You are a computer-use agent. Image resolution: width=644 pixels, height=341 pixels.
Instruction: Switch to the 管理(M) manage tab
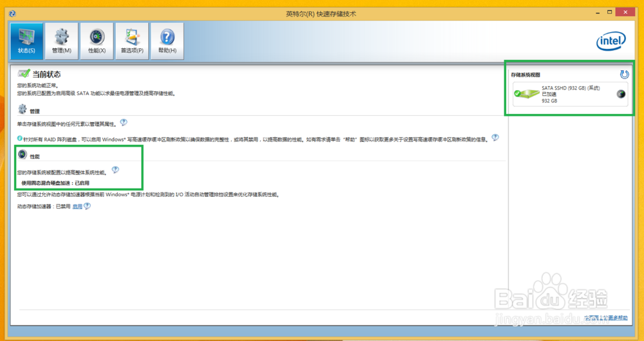tap(62, 41)
